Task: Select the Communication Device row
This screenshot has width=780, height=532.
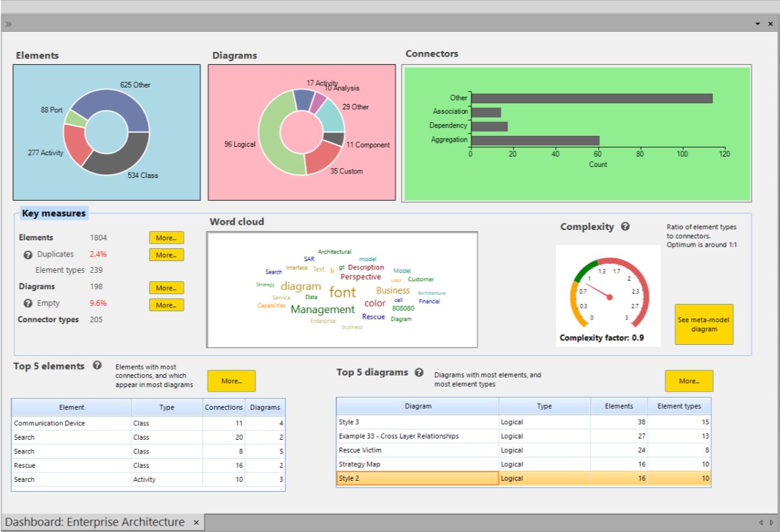Action: pos(148,423)
